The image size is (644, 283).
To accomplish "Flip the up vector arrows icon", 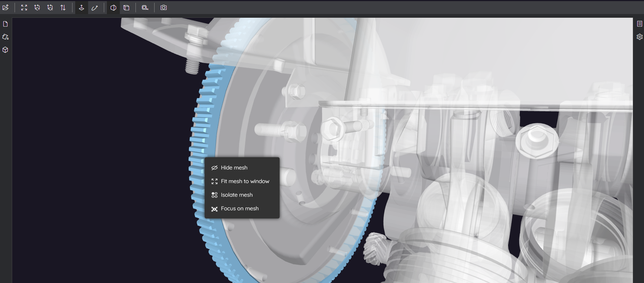I will click(63, 8).
